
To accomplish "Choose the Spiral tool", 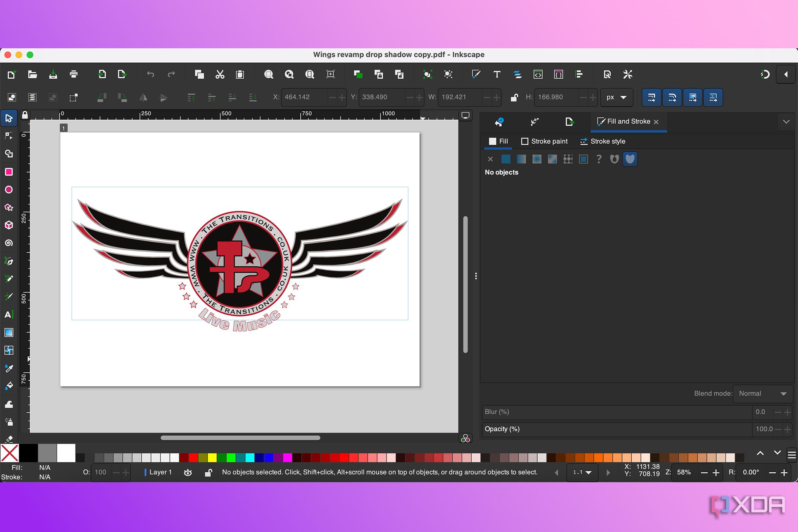I will [x=9, y=243].
